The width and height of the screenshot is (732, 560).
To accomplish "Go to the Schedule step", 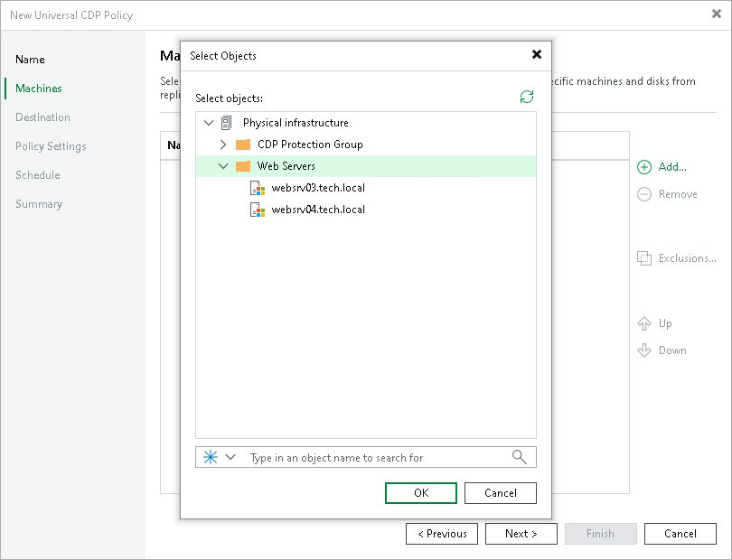I will click(x=36, y=175).
